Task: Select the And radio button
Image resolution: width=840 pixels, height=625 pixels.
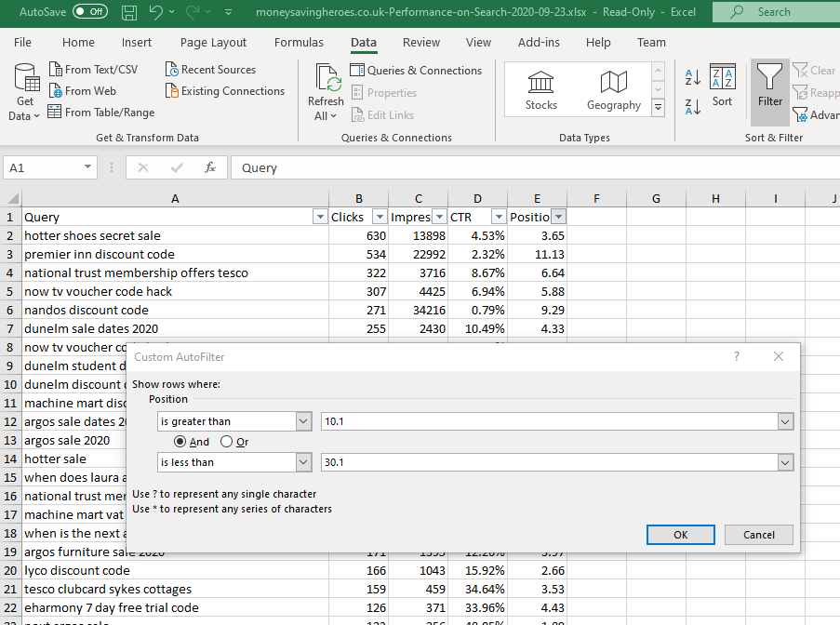Action: point(180,442)
